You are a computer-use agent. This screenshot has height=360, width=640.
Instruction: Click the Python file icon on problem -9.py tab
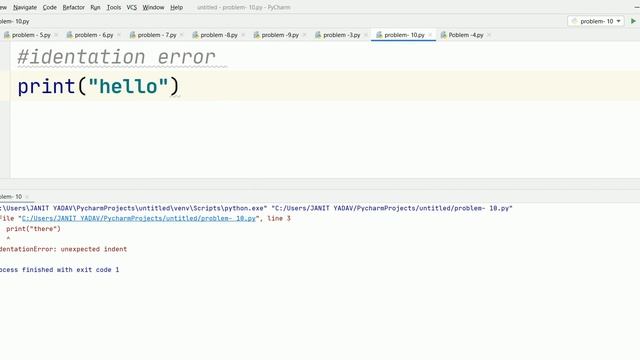point(256,35)
